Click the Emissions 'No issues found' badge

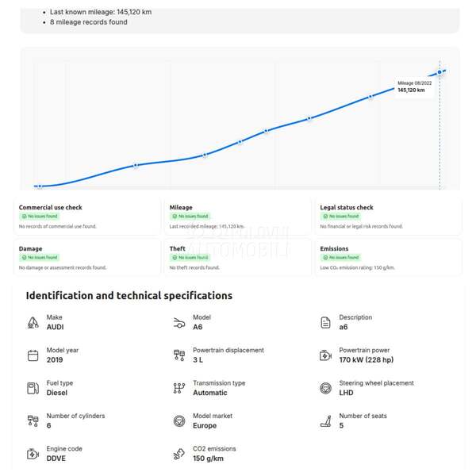(340, 258)
